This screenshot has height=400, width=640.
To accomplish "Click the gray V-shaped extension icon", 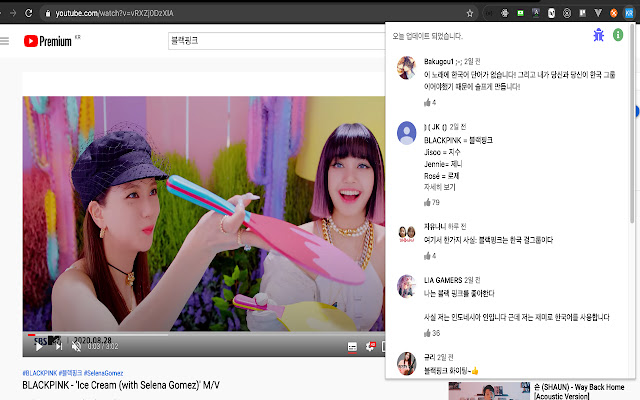I will click(598, 13).
